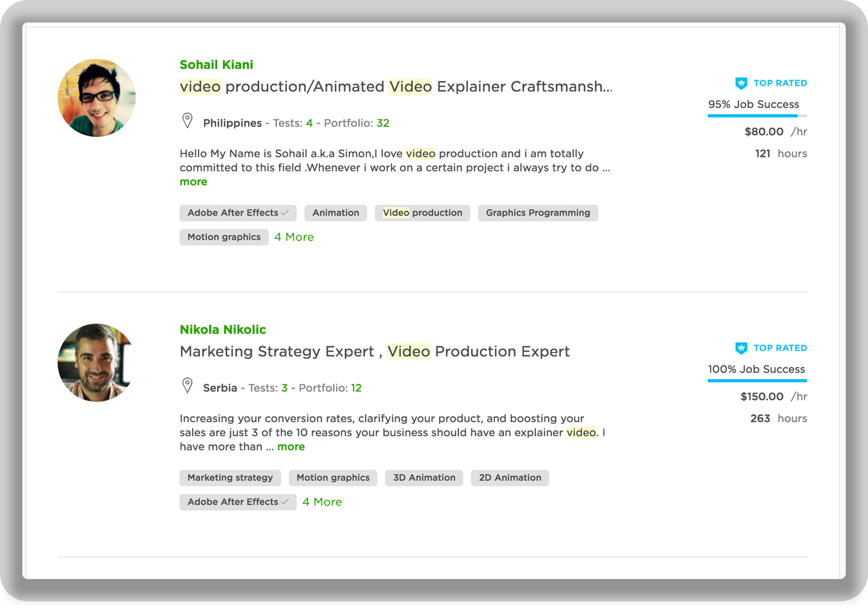Click Sohail's 95% Job Success progress bar
868x608 pixels.
(757, 116)
